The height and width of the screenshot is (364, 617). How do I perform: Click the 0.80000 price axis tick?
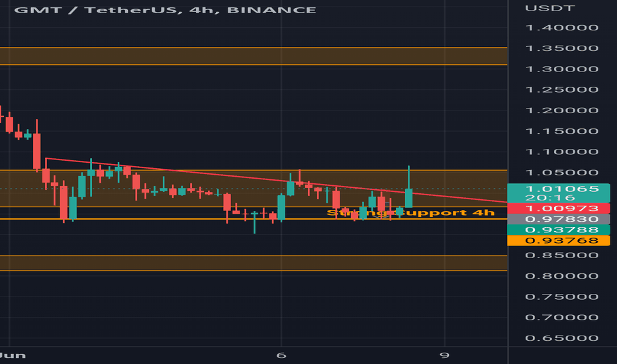click(x=562, y=276)
